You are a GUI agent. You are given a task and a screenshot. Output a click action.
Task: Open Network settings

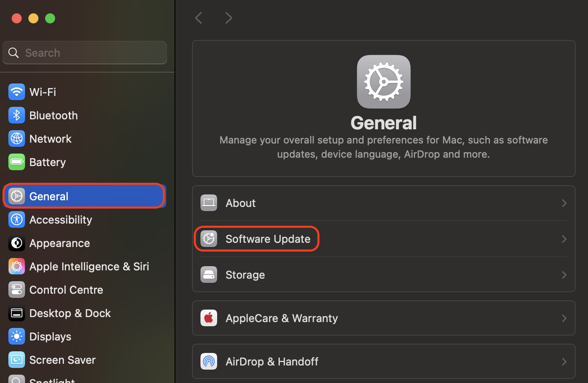(x=50, y=139)
